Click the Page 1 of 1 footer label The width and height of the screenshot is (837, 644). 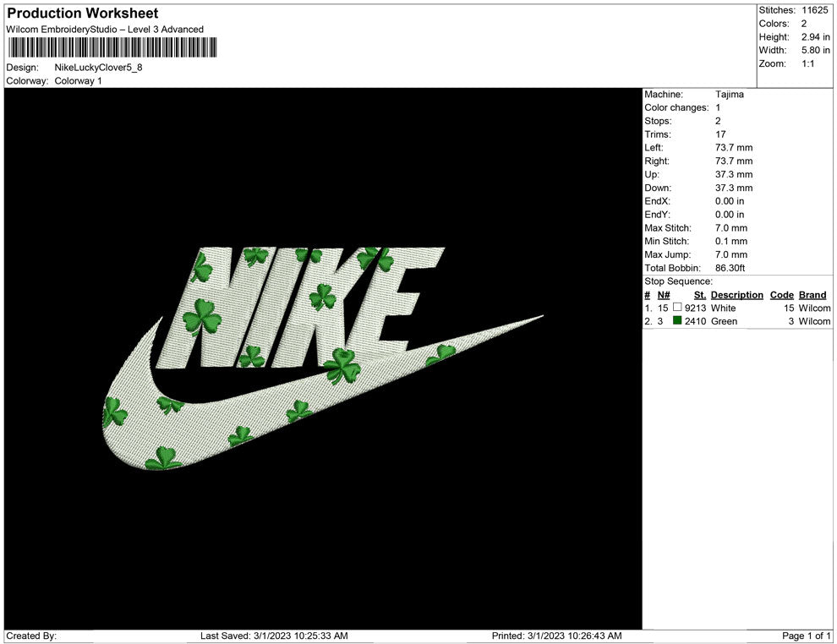point(807,636)
